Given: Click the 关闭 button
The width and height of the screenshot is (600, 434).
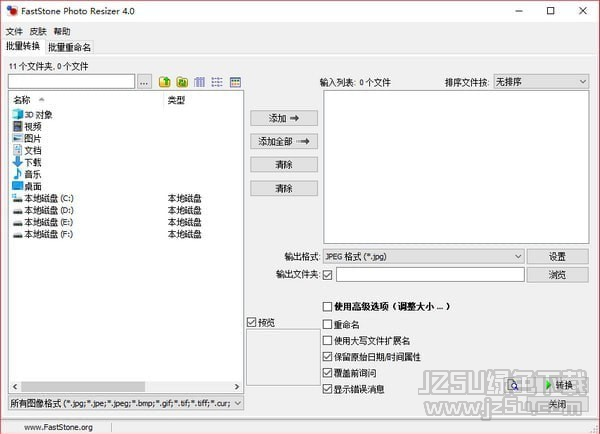Looking at the screenshot, I should (x=558, y=404).
